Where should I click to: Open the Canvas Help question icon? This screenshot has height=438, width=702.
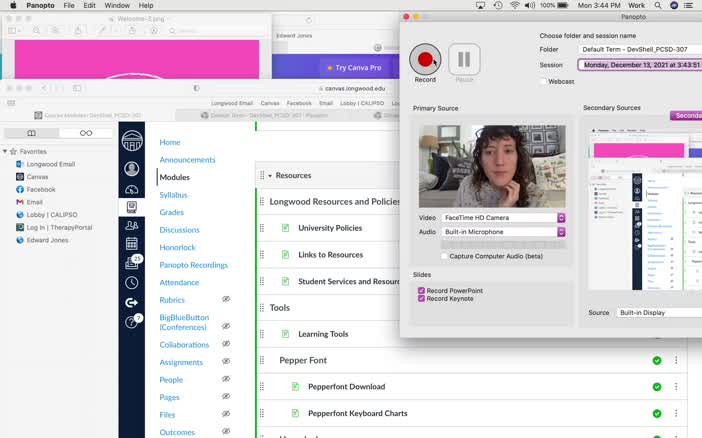tap(131, 322)
